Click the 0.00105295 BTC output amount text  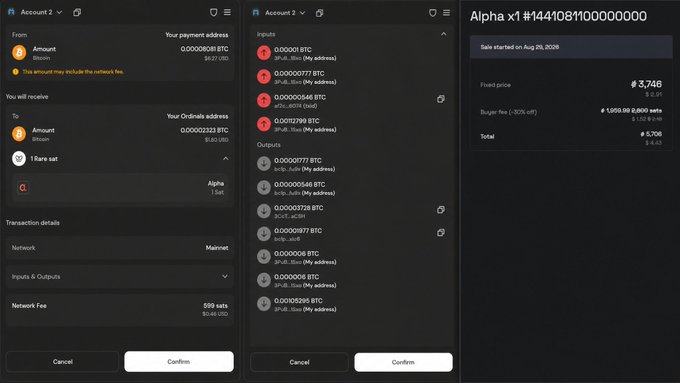[298, 301]
